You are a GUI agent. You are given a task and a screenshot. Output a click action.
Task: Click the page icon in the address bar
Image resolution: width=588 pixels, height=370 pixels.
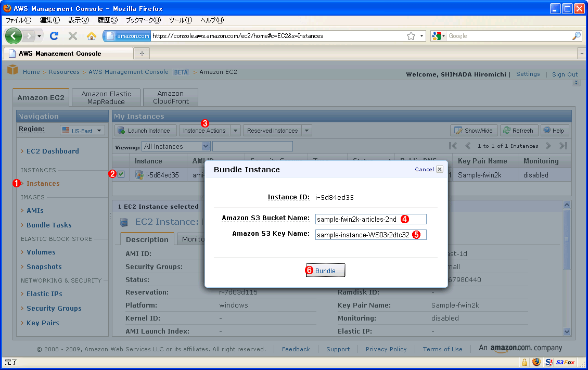point(110,36)
